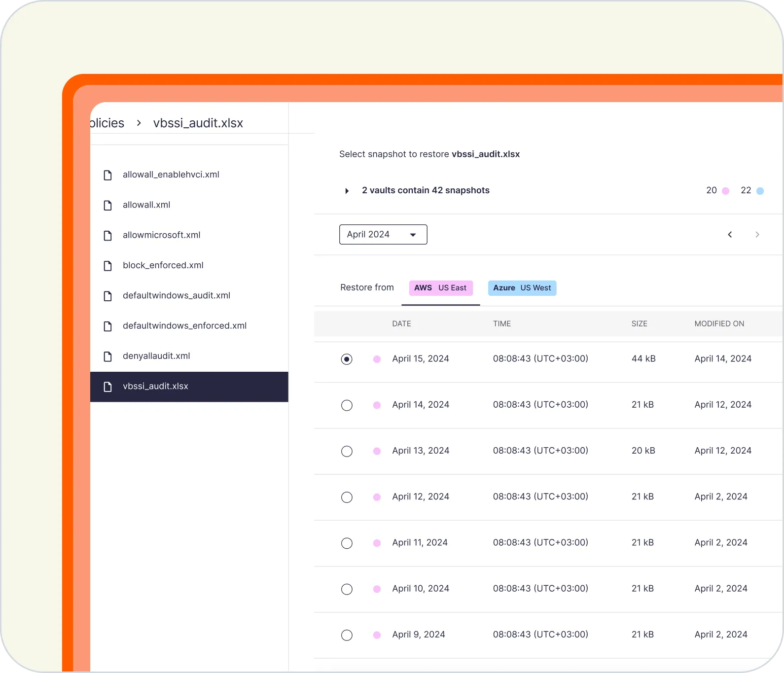Viewport: 784px width, 673px height.
Task: Click the policies breadcrumb link
Action: point(107,123)
